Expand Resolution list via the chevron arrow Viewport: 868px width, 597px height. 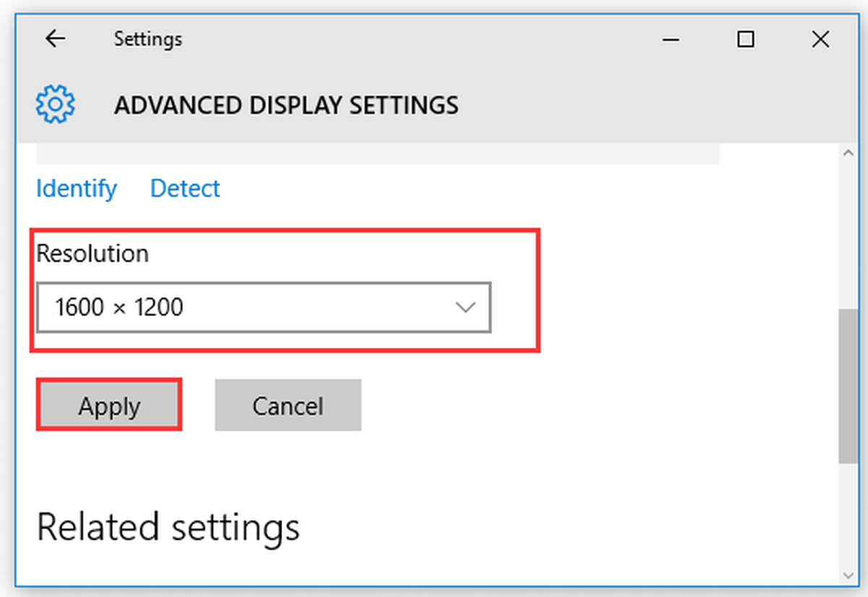(x=465, y=308)
